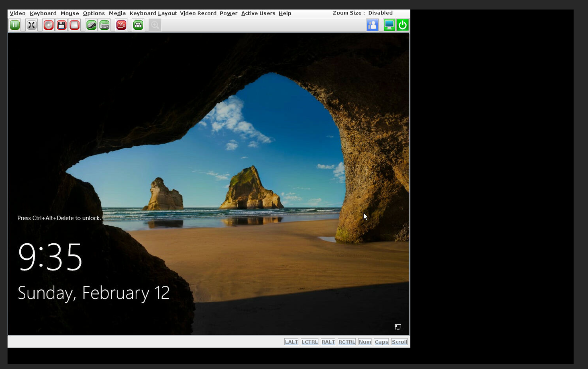The width and height of the screenshot is (588, 369).
Task: Open the Options menu
Action: coord(94,13)
